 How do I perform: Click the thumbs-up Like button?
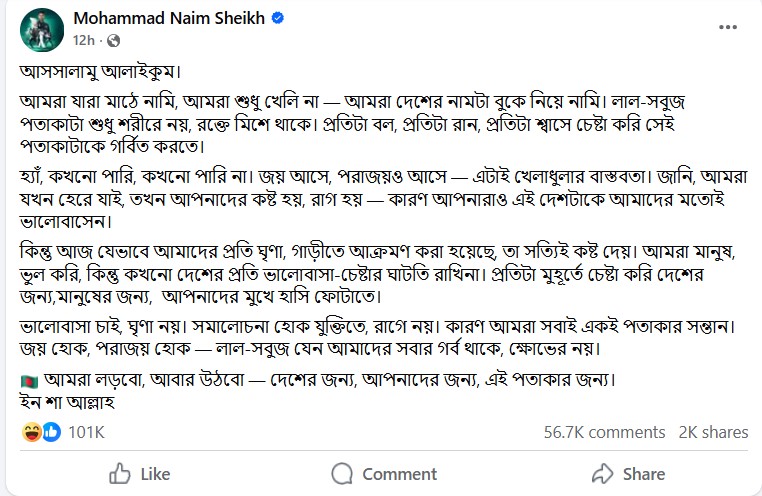pyautogui.click(x=138, y=473)
